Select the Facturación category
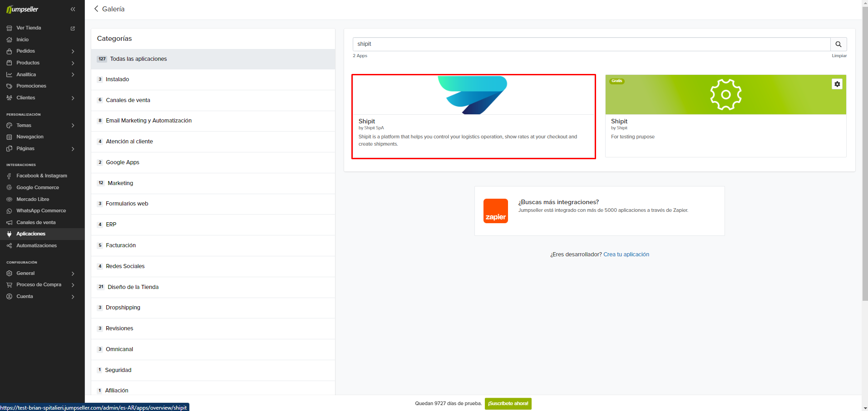Viewport: 868px width, 411px height. pyautogui.click(x=213, y=245)
